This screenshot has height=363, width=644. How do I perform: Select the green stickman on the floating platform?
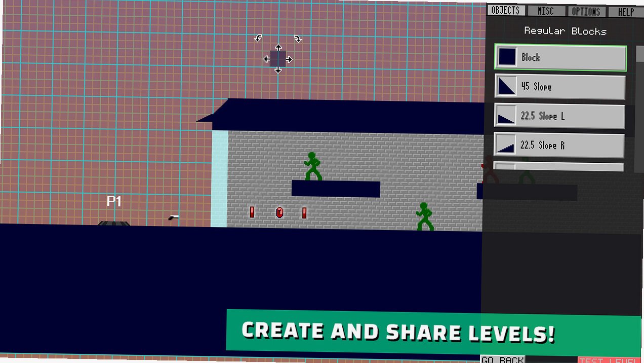pos(313,166)
